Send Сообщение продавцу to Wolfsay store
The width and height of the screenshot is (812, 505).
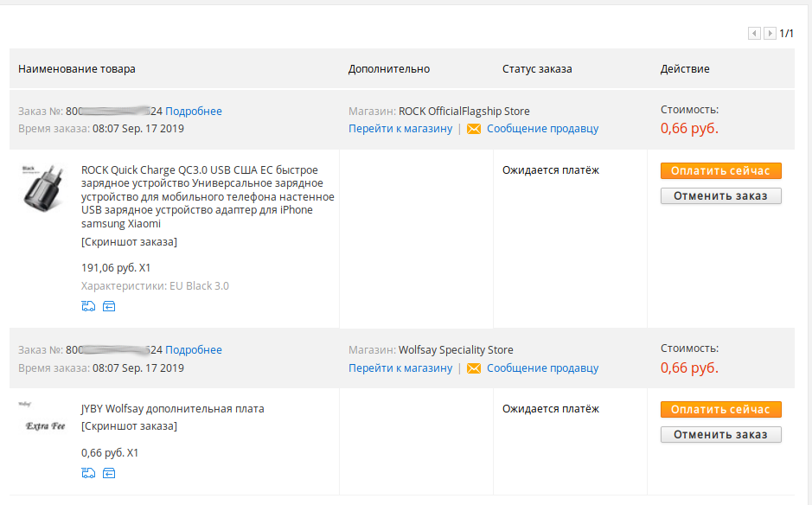[543, 368]
